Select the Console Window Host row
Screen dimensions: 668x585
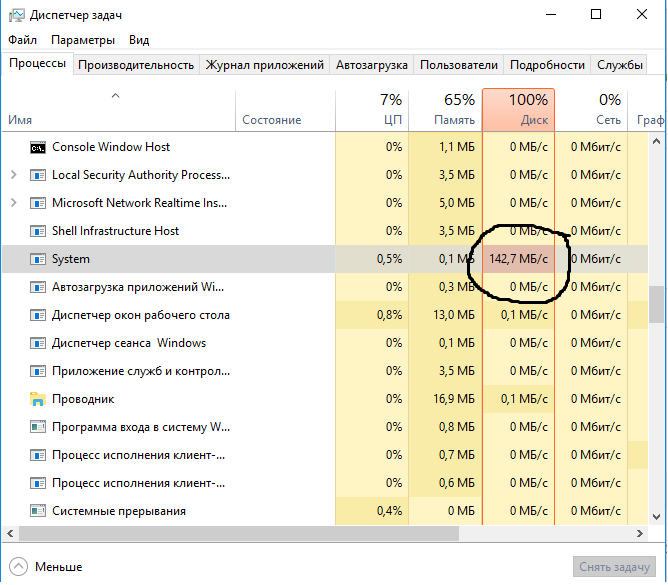(325, 147)
